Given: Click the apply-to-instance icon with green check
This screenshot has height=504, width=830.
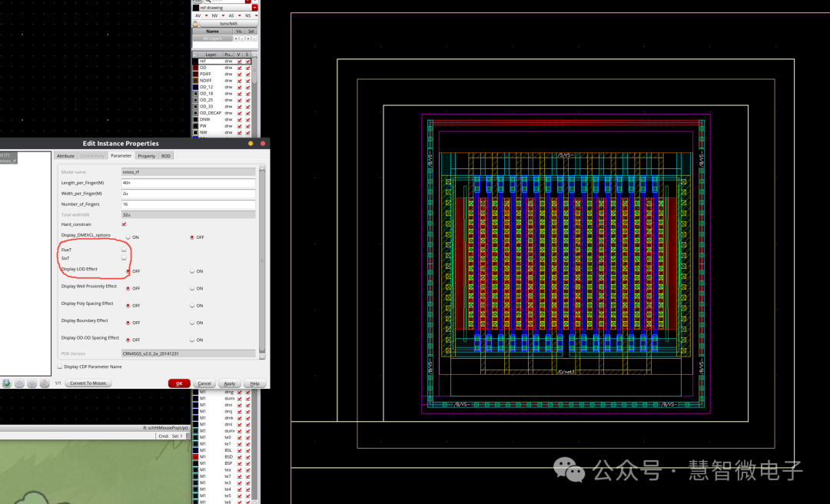Looking at the screenshot, I should tap(6, 383).
